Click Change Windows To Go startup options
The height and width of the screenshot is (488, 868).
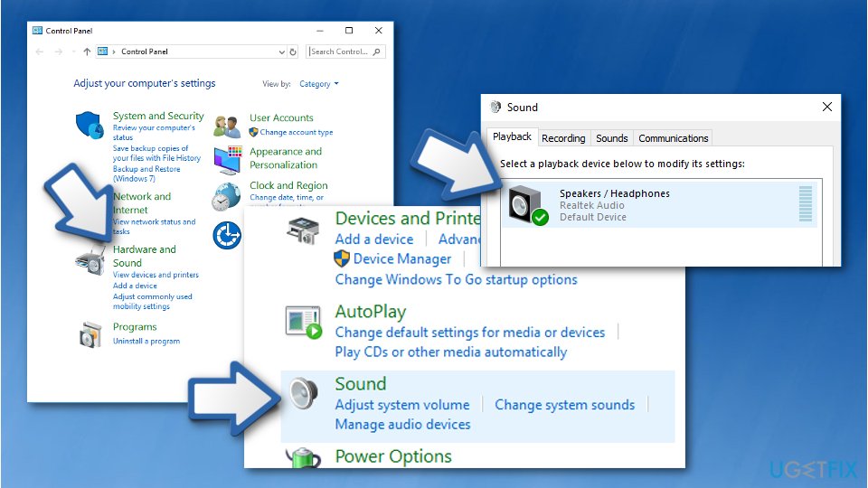click(x=456, y=279)
